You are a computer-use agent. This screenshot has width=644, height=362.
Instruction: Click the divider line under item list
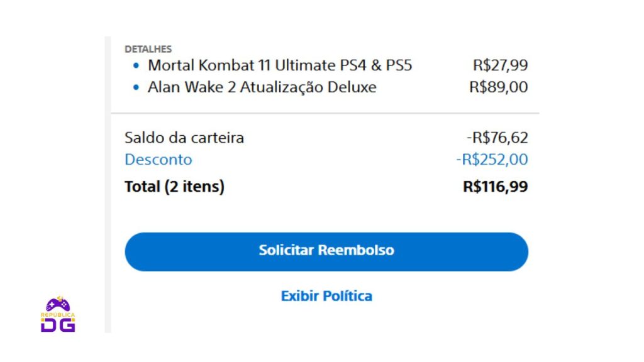tap(325, 112)
